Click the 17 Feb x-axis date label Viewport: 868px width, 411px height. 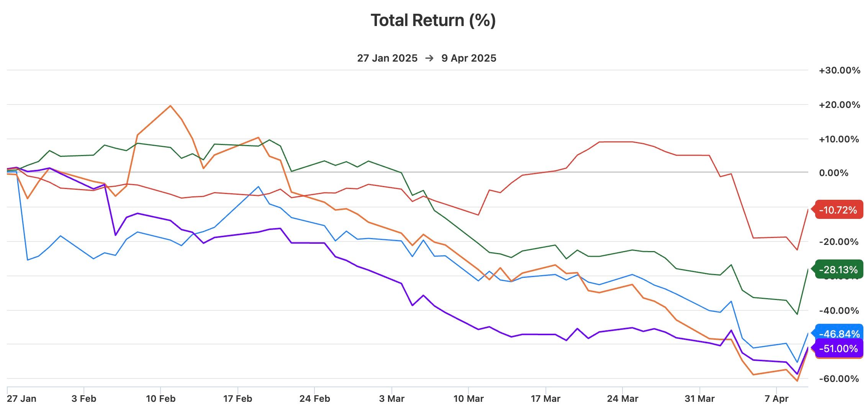click(237, 399)
